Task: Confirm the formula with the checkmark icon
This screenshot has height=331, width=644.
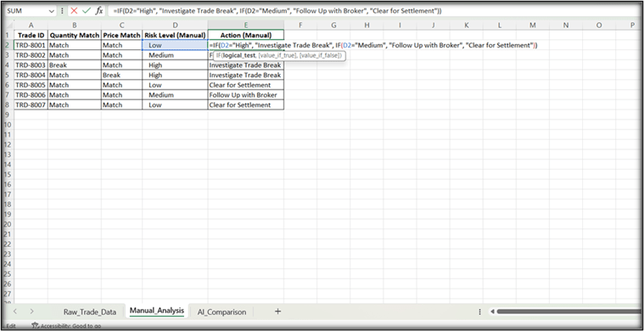Action: click(x=87, y=11)
